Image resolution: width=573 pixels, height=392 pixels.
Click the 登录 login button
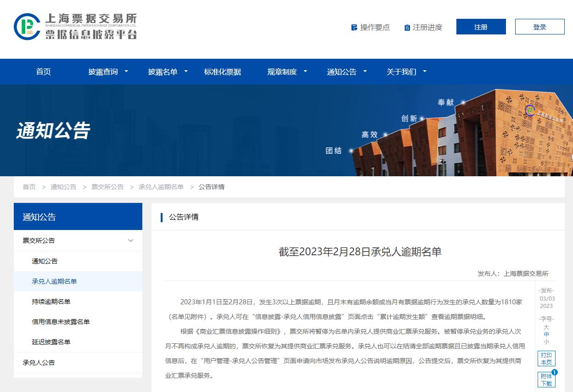[x=540, y=27]
